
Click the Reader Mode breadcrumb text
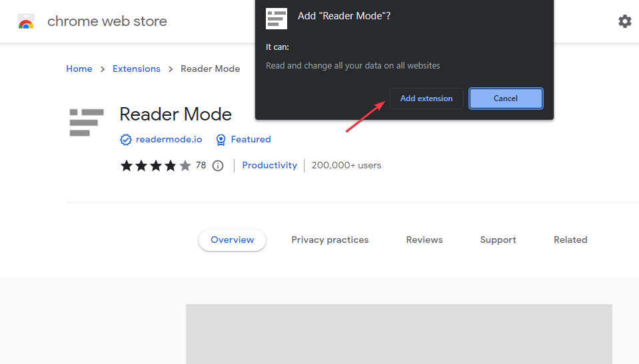210,69
